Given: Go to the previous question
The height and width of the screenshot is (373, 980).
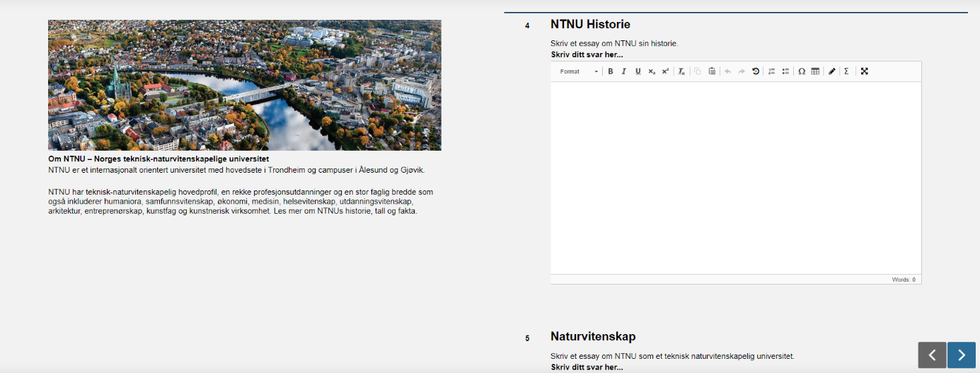Looking at the screenshot, I should point(932,355).
